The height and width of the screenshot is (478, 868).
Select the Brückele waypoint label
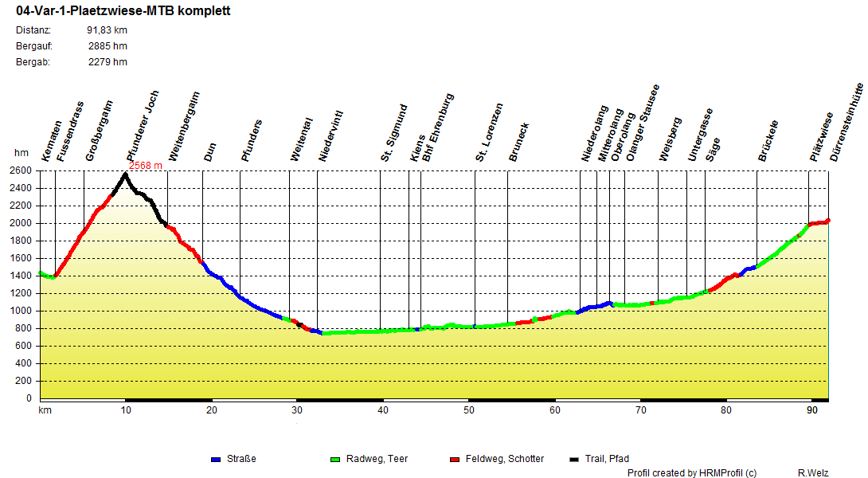768,141
